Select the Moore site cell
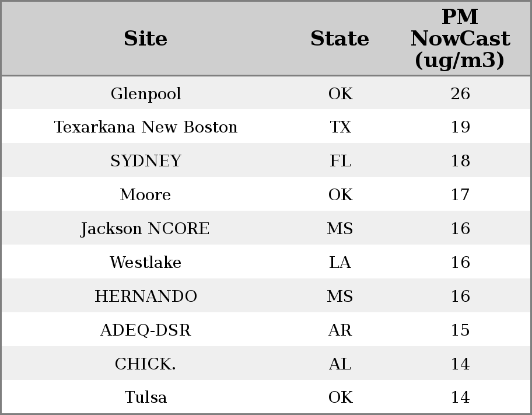Image resolution: width=532 pixels, height=415 pixels. point(146,195)
